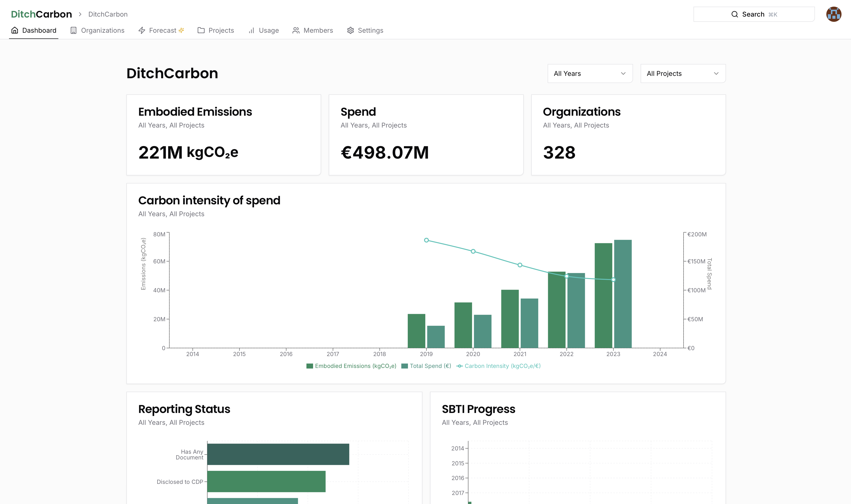Screen dimensions: 851x504
Task: Toggle Embodied Emissions legend series
Action: pyautogui.click(x=351, y=366)
